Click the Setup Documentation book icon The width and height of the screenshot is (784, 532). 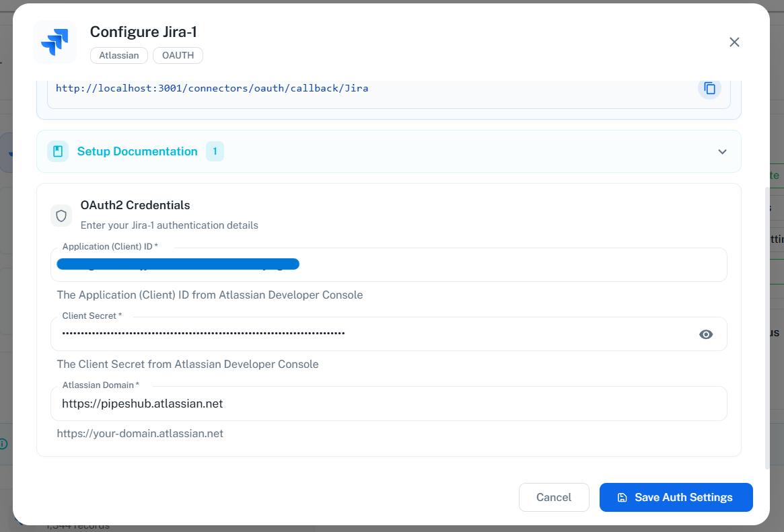(x=58, y=151)
